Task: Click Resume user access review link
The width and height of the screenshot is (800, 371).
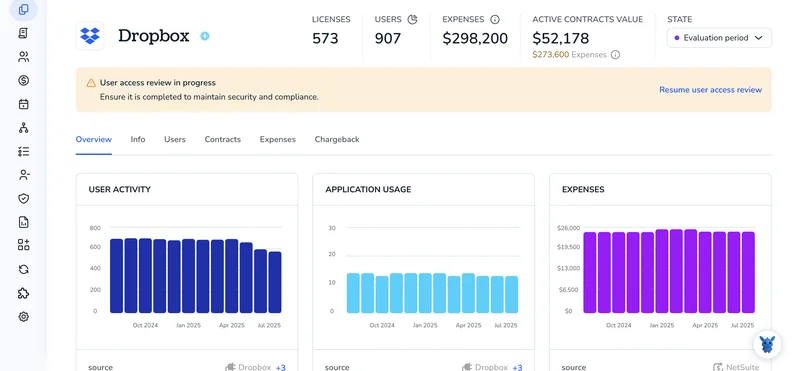Action: click(710, 90)
